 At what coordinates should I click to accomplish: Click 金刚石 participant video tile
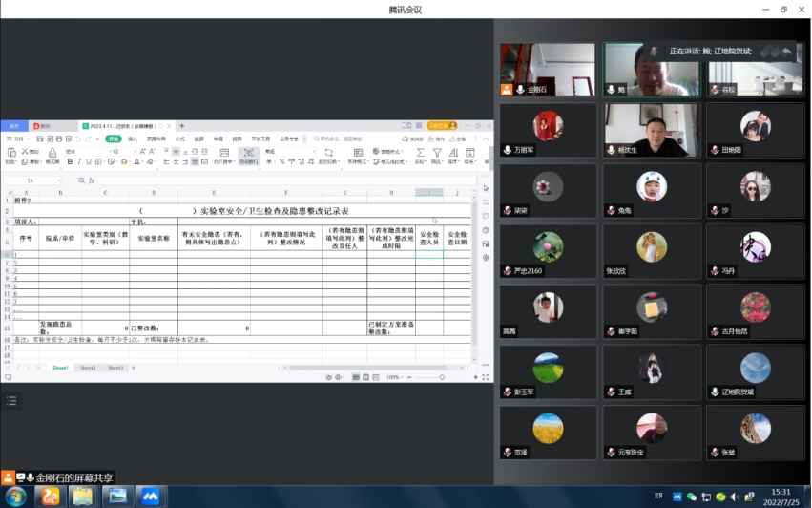(548, 70)
